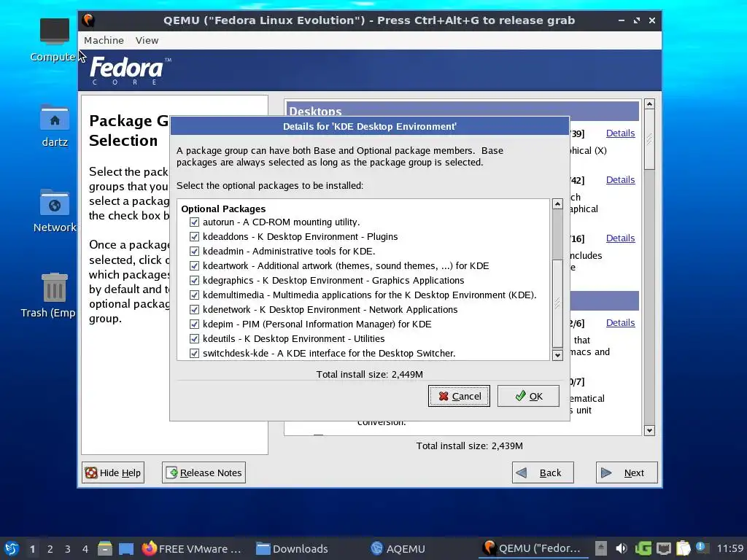Image resolution: width=747 pixels, height=560 pixels.
Task: Open the Release Notes
Action: [204, 472]
